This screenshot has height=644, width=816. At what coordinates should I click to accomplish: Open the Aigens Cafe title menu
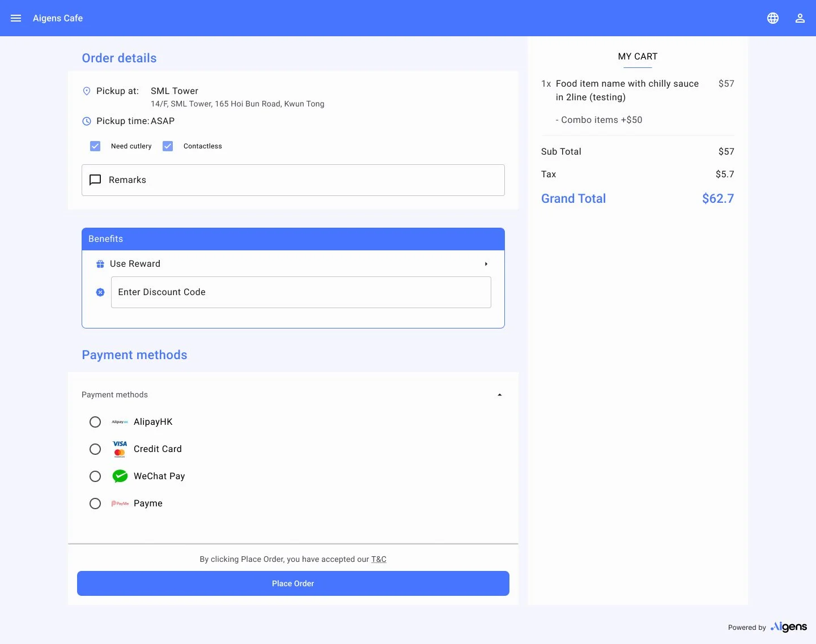pyautogui.click(x=57, y=18)
